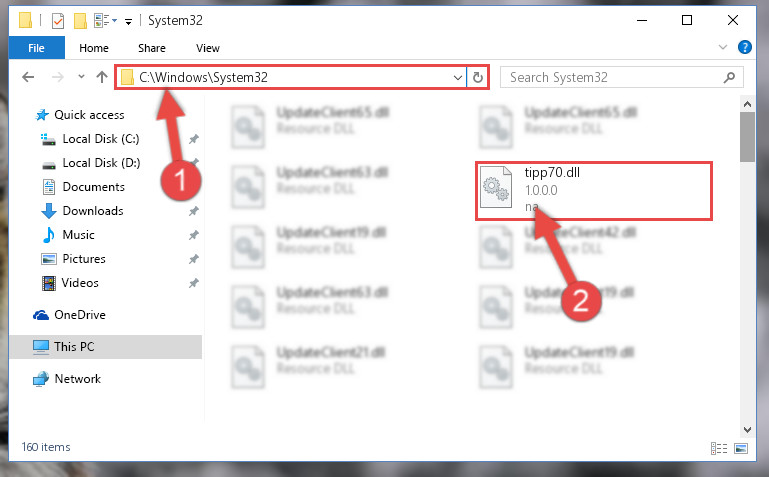Refresh the System32 folder view
Viewport: 769px width, 477px height.
[x=478, y=77]
